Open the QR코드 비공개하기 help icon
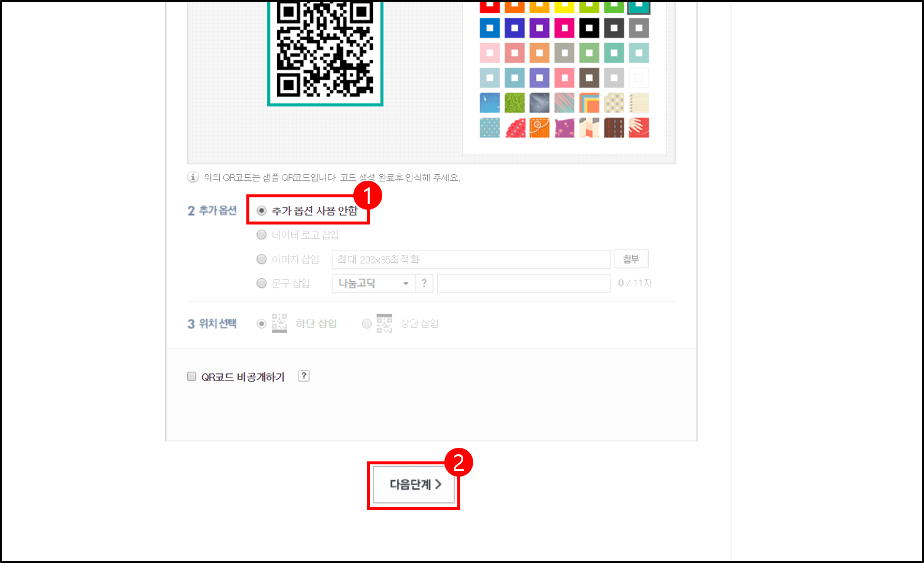 304,376
